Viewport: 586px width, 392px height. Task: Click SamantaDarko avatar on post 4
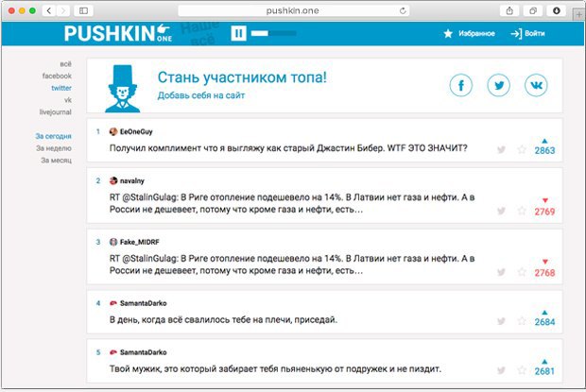pos(113,303)
